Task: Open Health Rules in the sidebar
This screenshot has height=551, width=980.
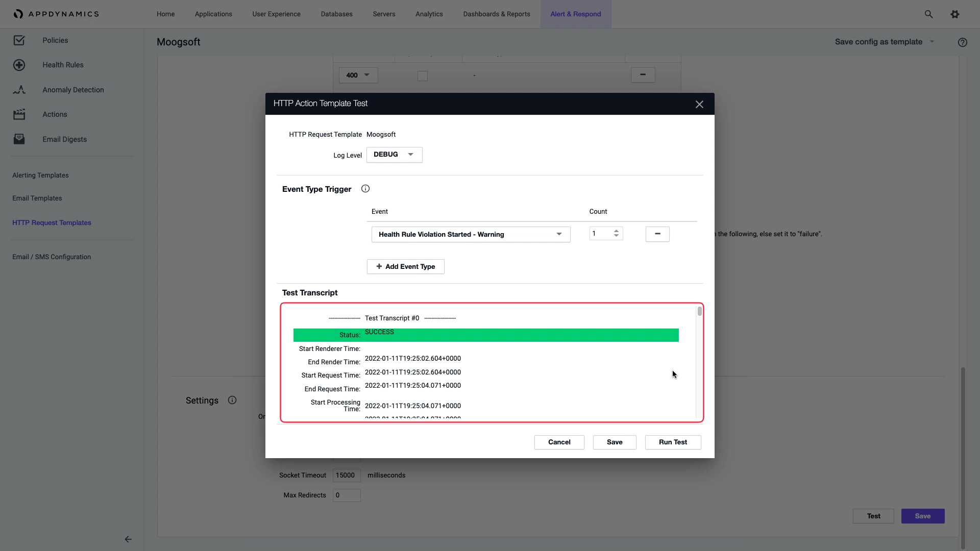Action: 63,65
